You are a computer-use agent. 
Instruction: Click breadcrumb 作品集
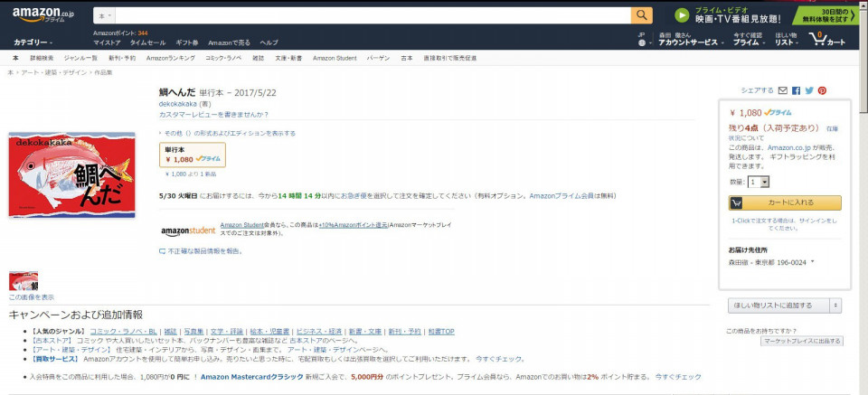tap(103, 73)
